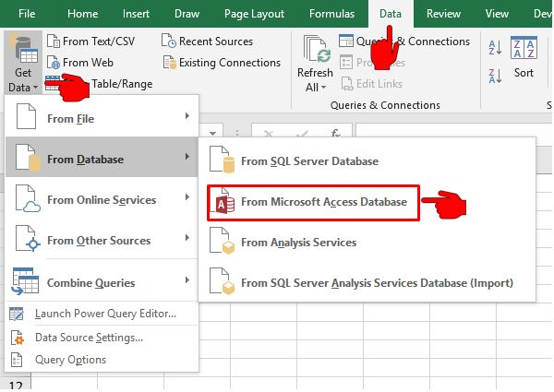Screen dimensions: 554x392
Task: Switch to the Home tab
Action: (x=83, y=14)
